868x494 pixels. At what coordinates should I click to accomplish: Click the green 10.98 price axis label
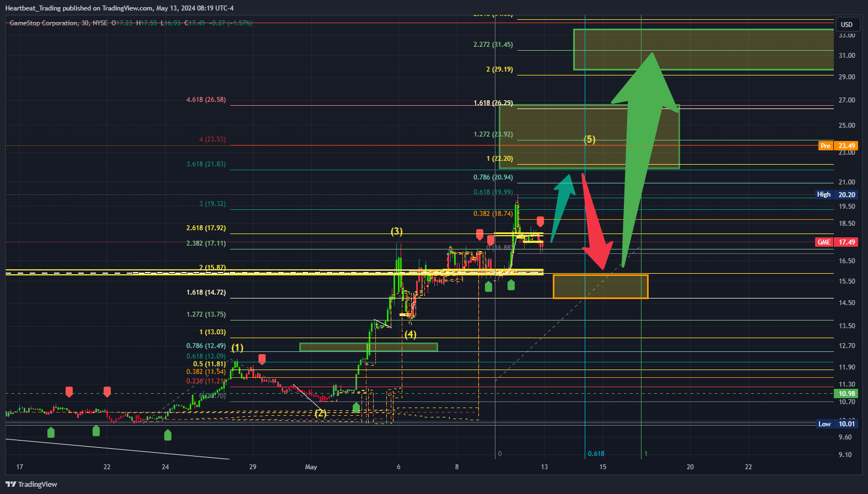pyautogui.click(x=847, y=393)
